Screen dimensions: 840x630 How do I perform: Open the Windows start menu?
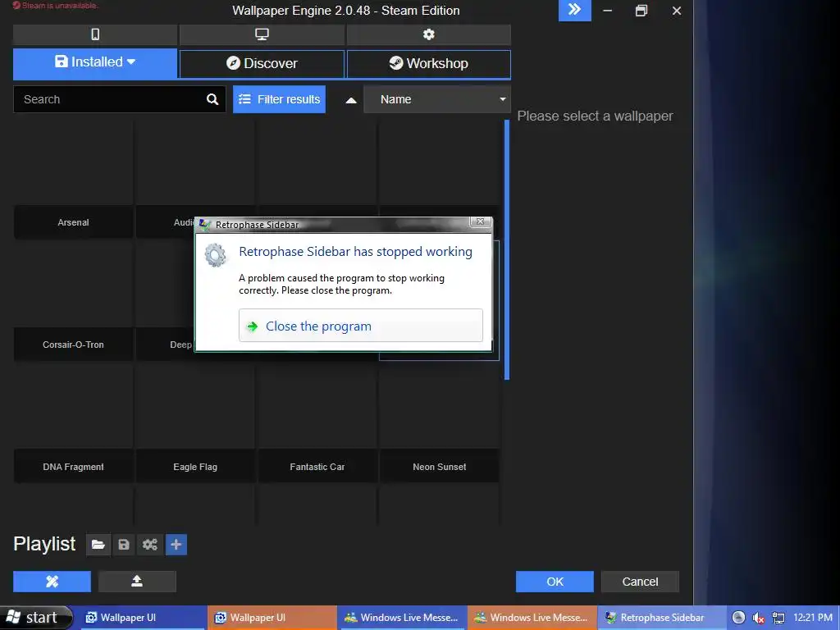(36, 618)
